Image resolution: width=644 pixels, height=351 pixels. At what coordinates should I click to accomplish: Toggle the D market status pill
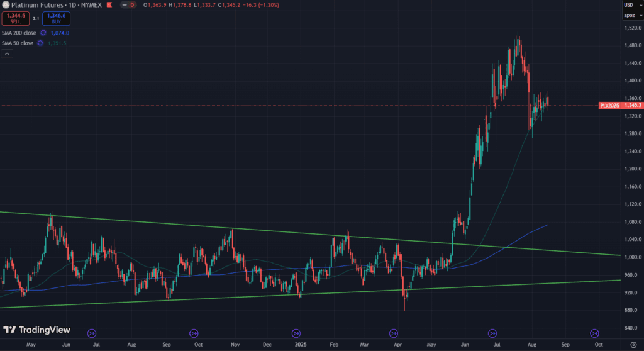coord(133,4)
